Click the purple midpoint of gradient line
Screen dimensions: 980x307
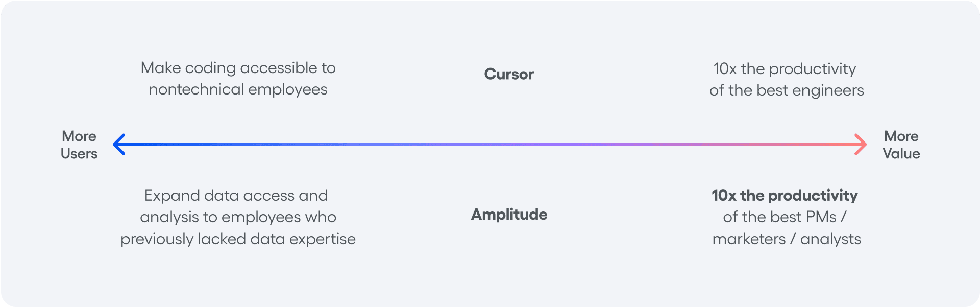click(490, 145)
